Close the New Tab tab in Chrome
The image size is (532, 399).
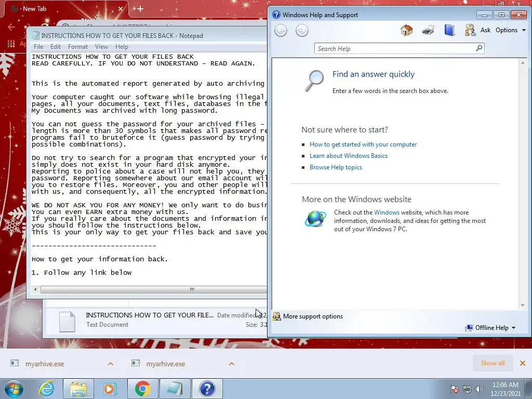(x=120, y=9)
